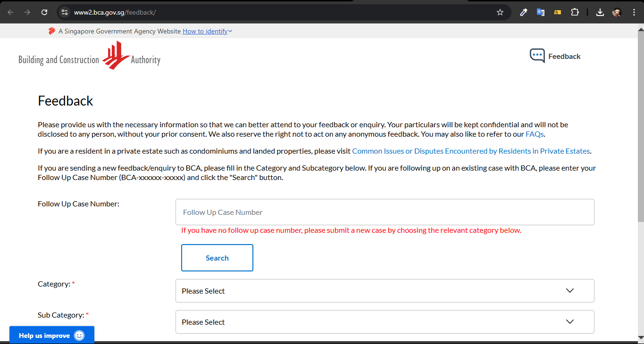Show browser downloads
This screenshot has height=344, width=644.
(600, 12)
